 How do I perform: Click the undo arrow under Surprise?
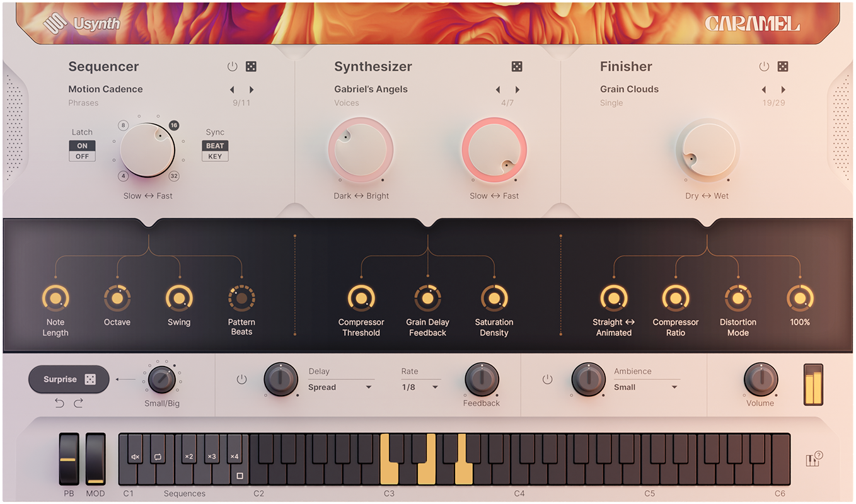click(59, 403)
